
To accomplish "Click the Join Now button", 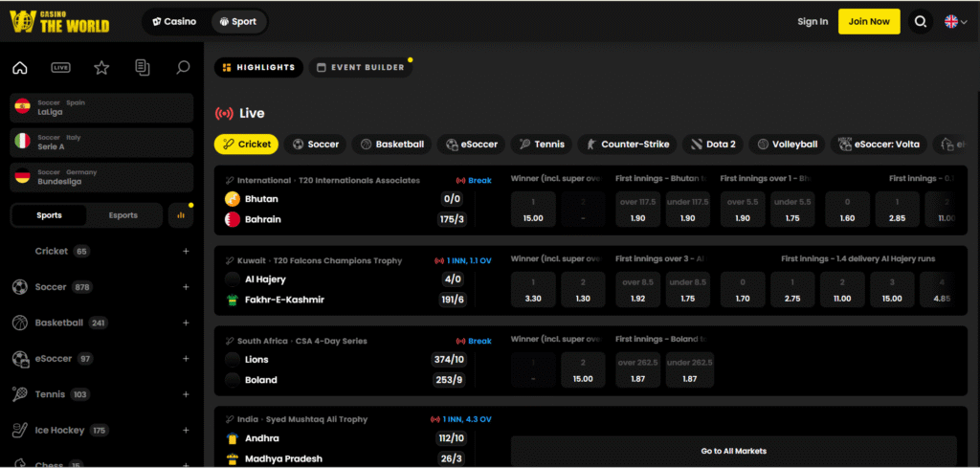I will click(x=868, y=21).
